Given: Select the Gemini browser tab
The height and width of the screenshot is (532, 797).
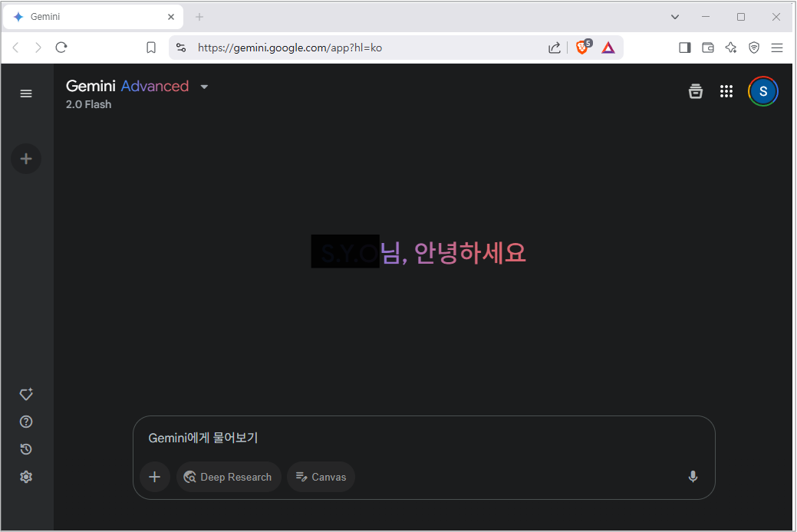Looking at the screenshot, I should pos(93,17).
